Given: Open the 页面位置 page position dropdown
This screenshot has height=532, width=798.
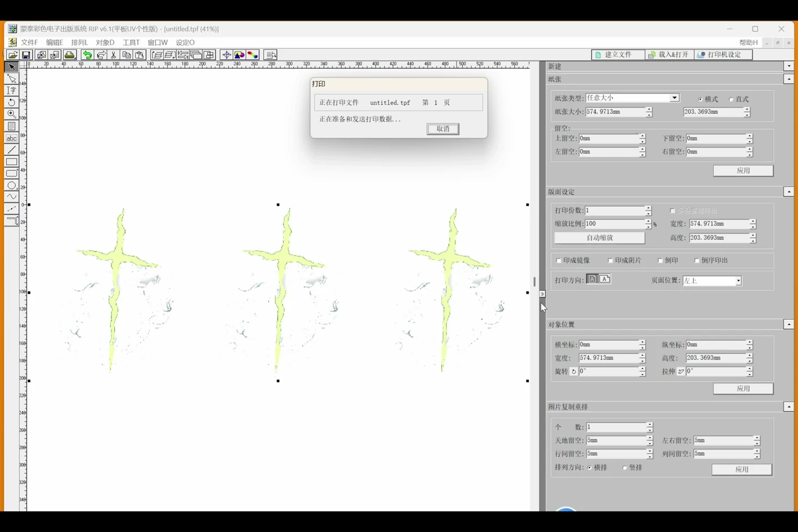Looking at the screenshot, I should 738,281.
